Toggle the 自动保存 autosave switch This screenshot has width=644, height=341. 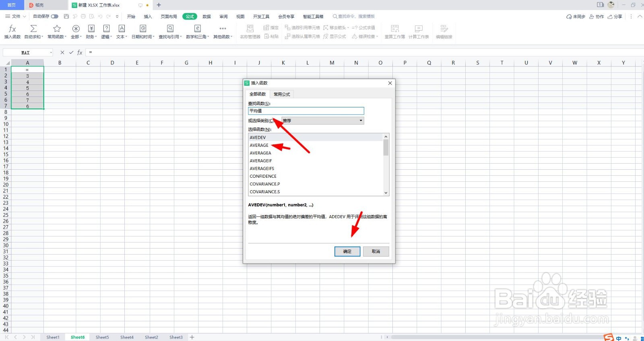55,16
